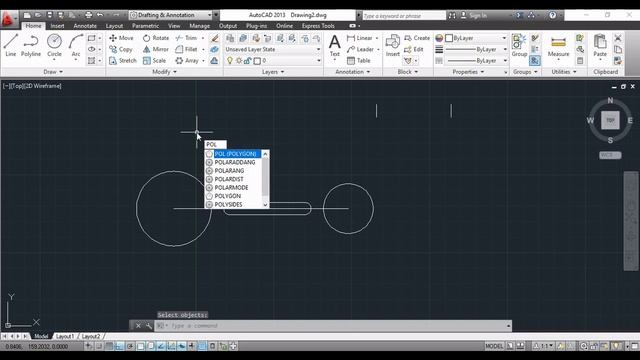Toggle Group Selection on/off button
Viewport: 640px width, 360px height.
(535, 61)
